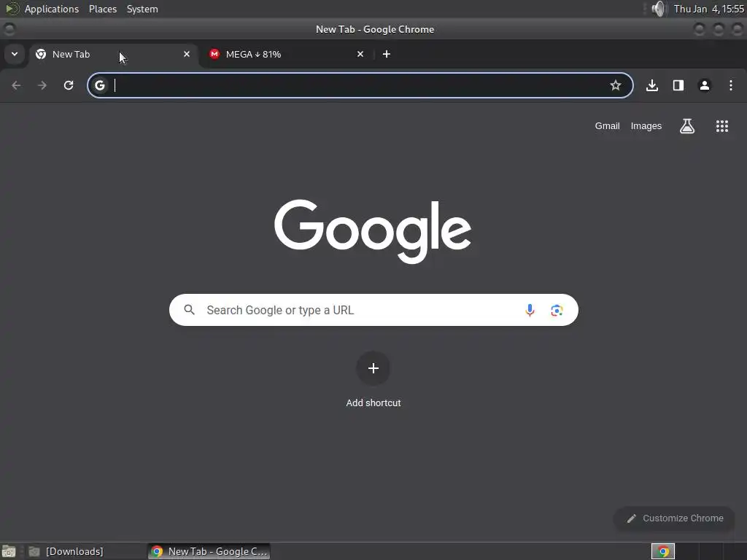Open Search Labs flask icon
This screenshot has height=560, width=747.
point(687,126)
